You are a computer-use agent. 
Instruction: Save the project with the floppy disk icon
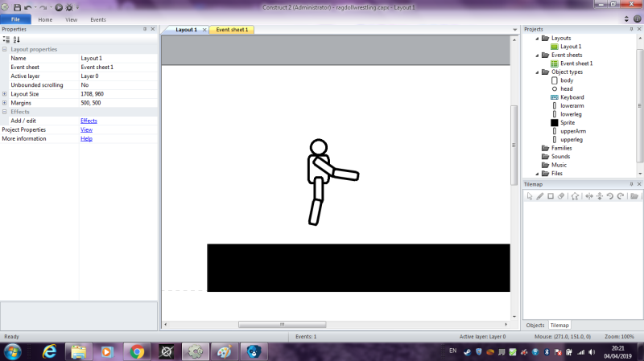click(x=17, y=7)
